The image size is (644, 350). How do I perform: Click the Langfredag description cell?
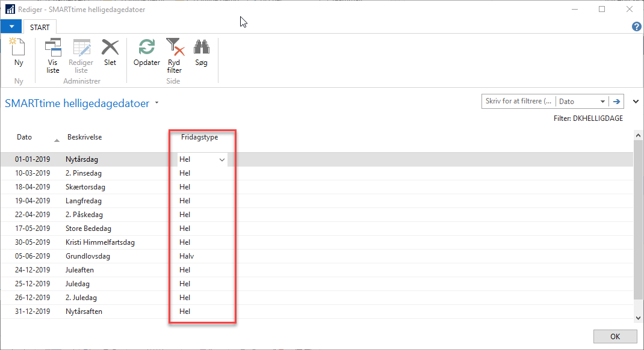point(84,201)
